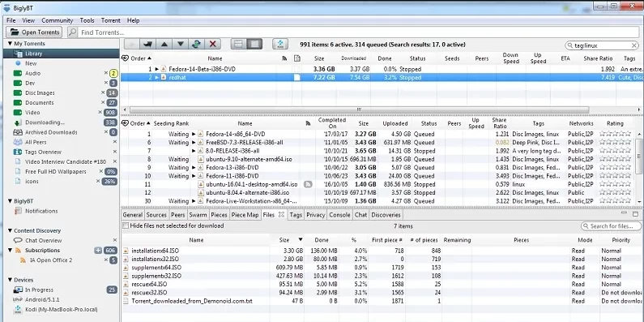Move selected torrent down in queue
Screen dimensions: 644x322
click(x=181, y=44)
